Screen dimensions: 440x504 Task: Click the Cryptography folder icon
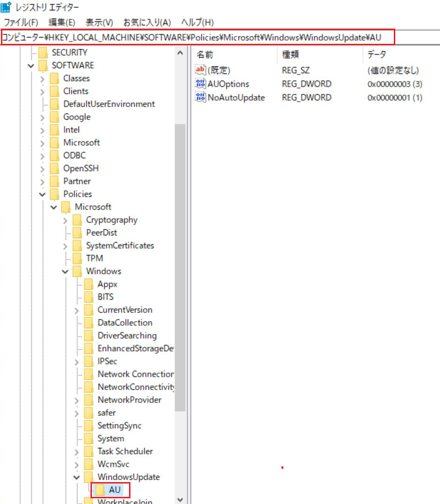click(77, 220)
